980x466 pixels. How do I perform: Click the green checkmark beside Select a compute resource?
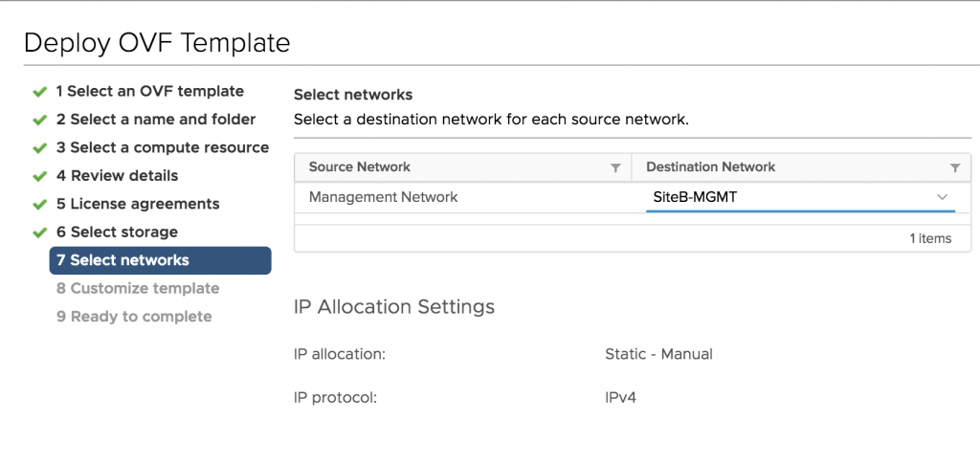pyautogui.click(x=40, y=148)
